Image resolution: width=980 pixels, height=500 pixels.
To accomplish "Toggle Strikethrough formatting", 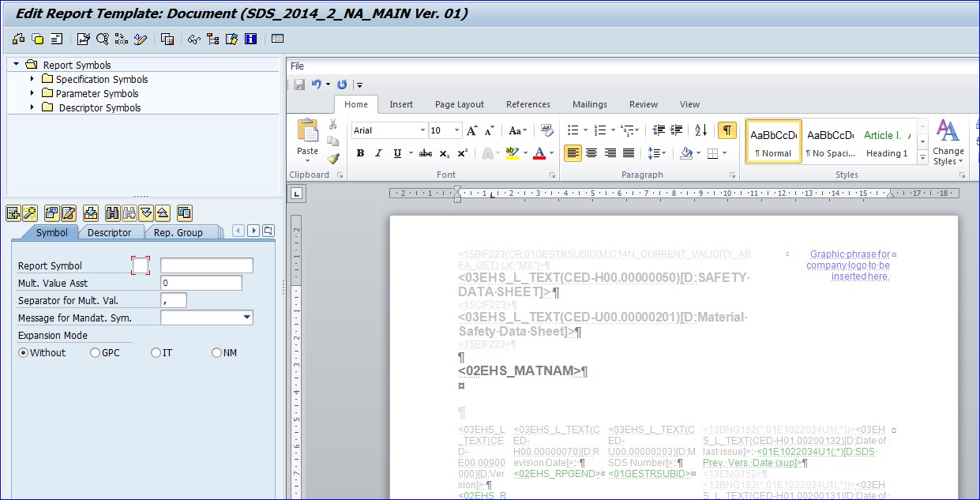I will pyautogui.click(x=426, y=153).
